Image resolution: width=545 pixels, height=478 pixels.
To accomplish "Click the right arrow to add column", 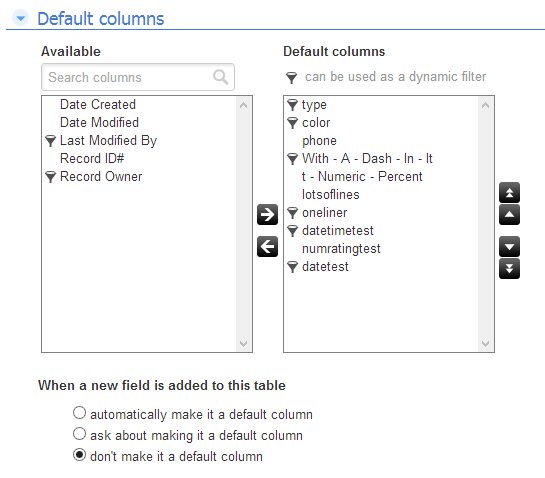I will [267, 214].
